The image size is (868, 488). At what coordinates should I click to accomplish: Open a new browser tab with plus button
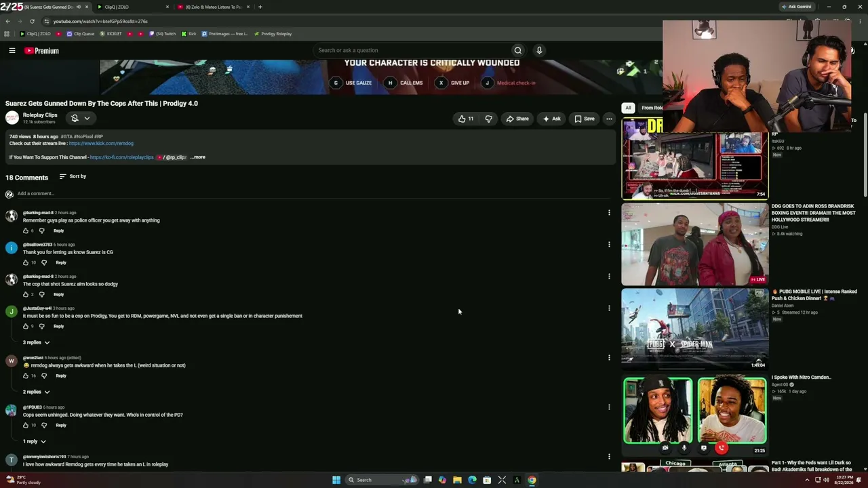[260, 7]
